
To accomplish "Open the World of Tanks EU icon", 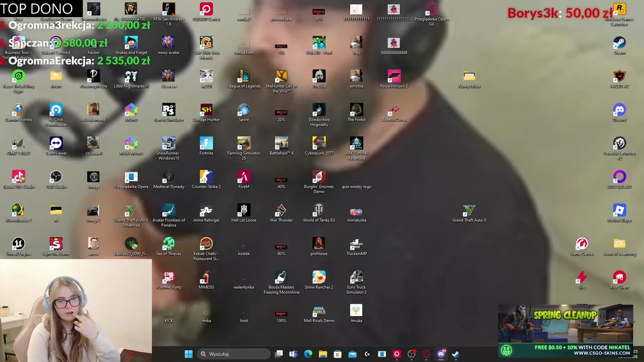I will [x=319, y=211].
